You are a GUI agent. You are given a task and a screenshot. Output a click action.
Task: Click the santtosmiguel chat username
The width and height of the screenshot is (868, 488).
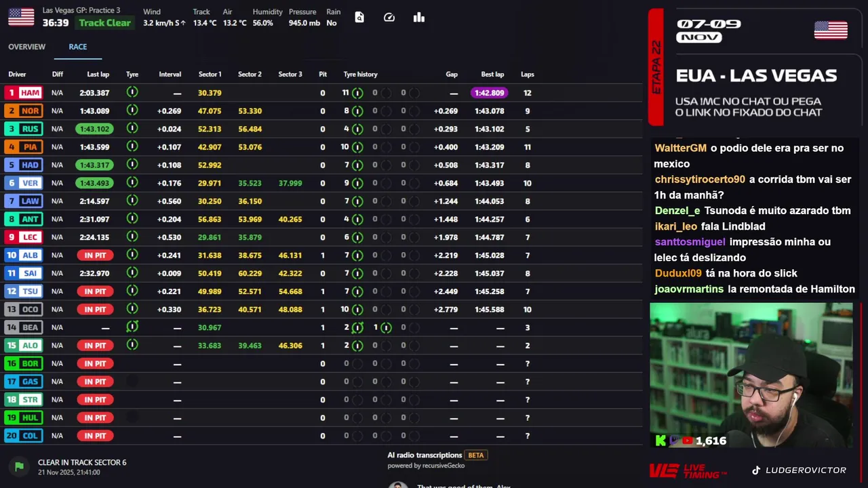tap(690, 242)
